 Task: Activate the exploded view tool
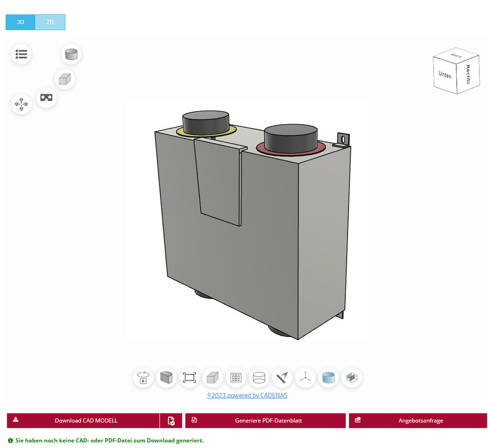[x=21, y=104]
